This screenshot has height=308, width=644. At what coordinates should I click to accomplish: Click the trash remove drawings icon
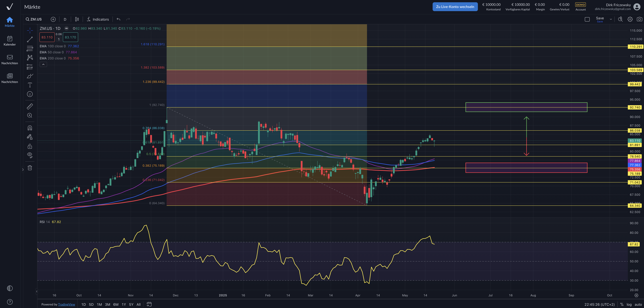point(30,168)
